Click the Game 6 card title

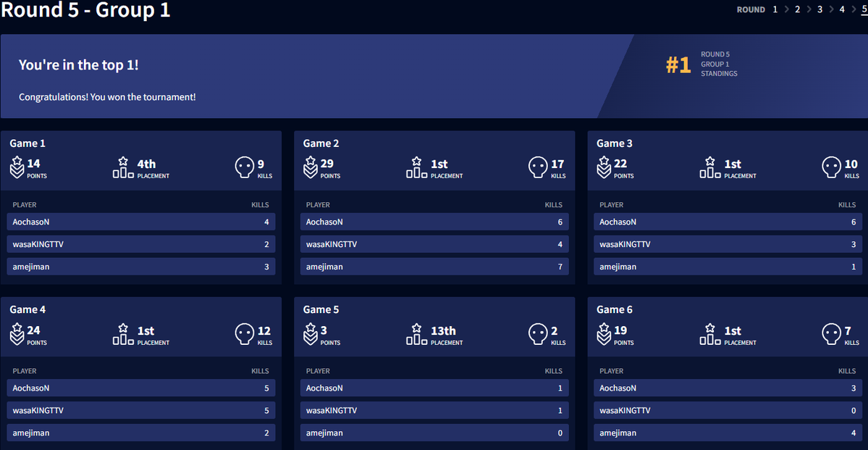click(x=615, y=310)
